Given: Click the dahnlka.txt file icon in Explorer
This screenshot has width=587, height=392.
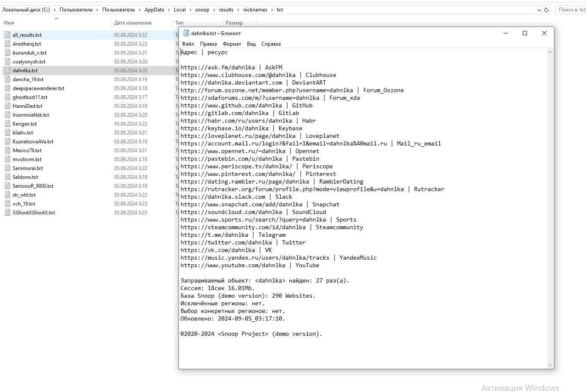Looking at the screenshot, I should (x=8, y=70).
